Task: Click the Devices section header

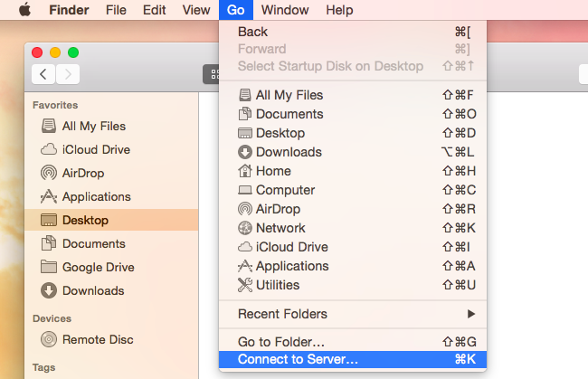Action: point(52,318)
